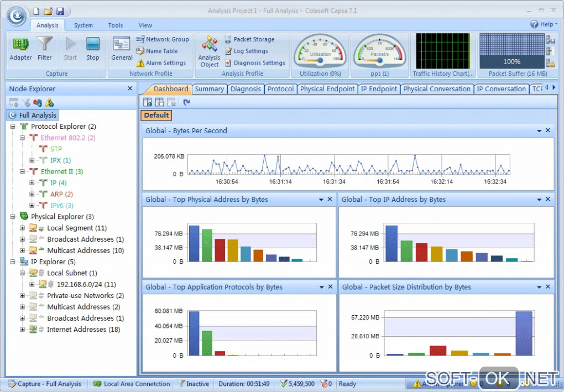Viewport: 564px width, 392px height.
Task: Create a new project via quick-access icon
Action: click(36, 11)
